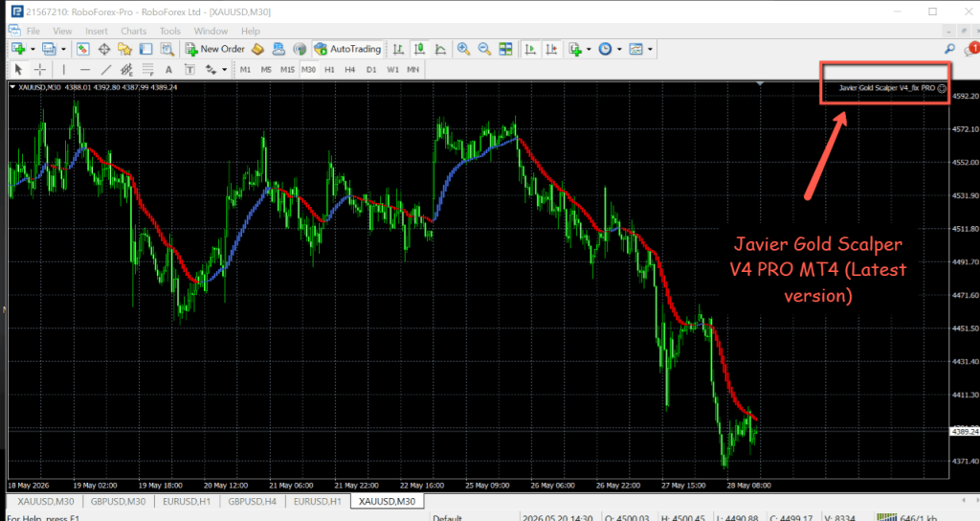The image size is (980, 521).
Task: Switch to bar chart icon
Action: pyautogui.click(x=398, y=49)
